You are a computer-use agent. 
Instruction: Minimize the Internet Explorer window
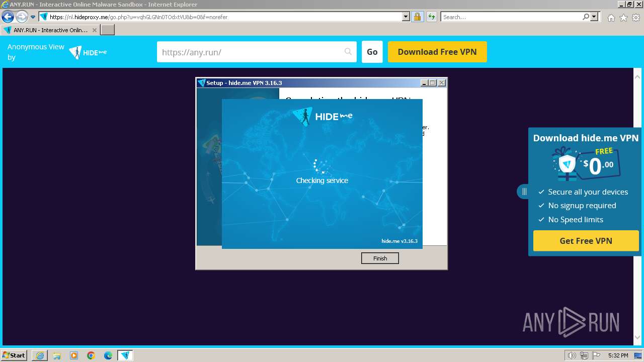(x=621, y=4)
